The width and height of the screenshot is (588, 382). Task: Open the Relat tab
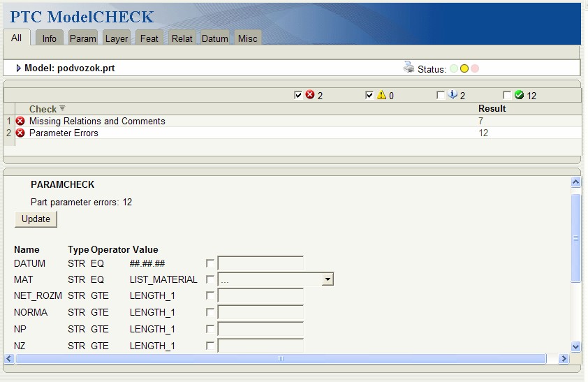coord(182,38)
